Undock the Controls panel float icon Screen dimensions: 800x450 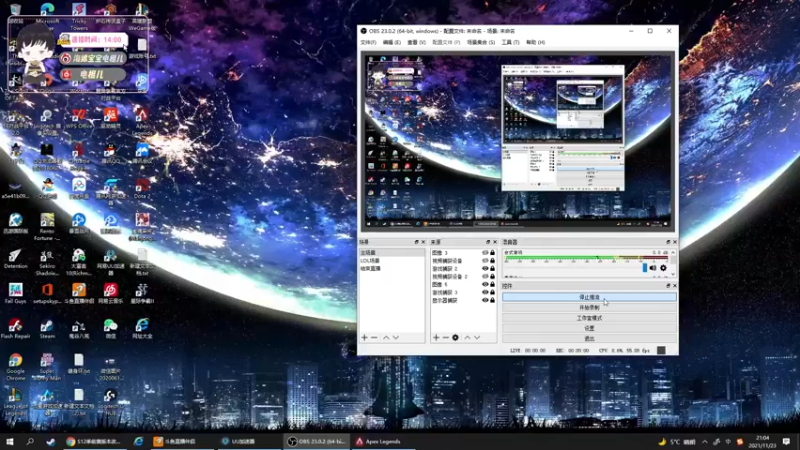click(x=668, y=286)
